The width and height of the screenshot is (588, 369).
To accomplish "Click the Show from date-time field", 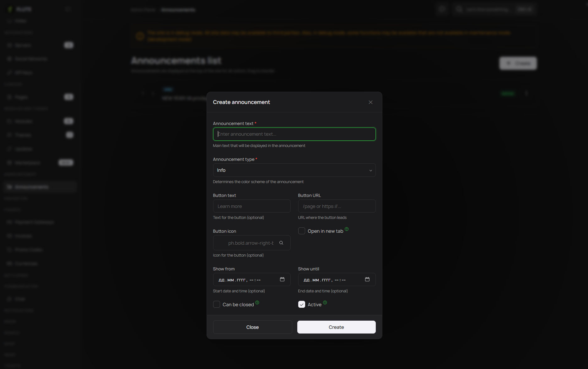I will tap(245, 280).
